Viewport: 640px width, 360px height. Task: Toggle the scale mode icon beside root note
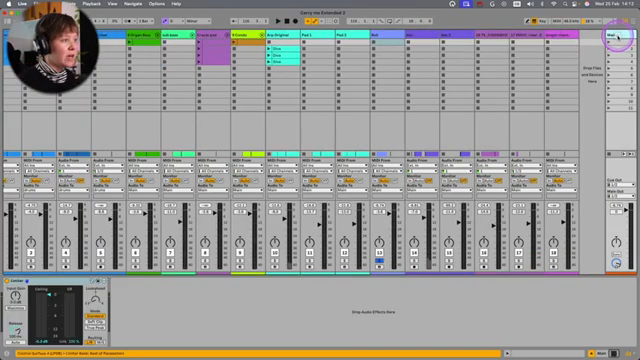164,21
